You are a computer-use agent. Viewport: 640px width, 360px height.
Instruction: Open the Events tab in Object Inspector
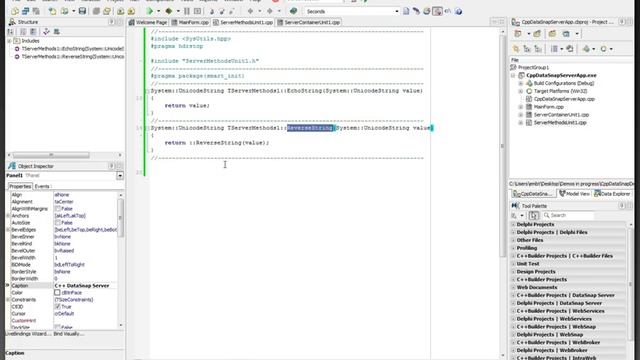[x=42, y=187]
